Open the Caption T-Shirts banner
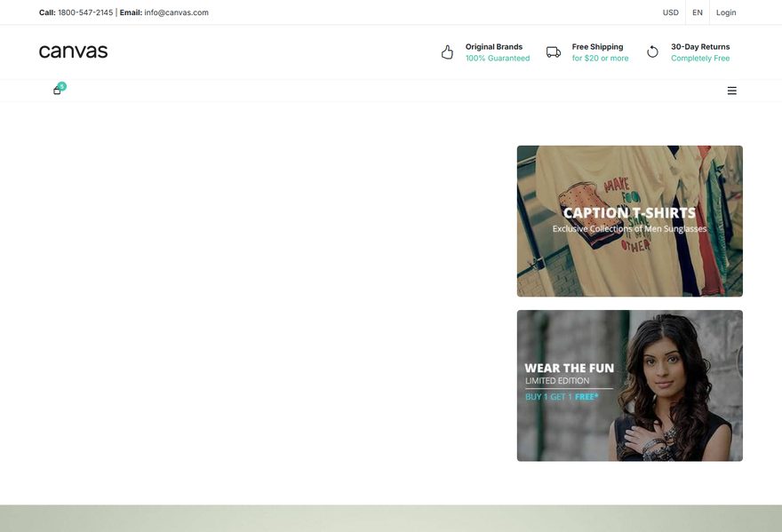 pos(629,221)
